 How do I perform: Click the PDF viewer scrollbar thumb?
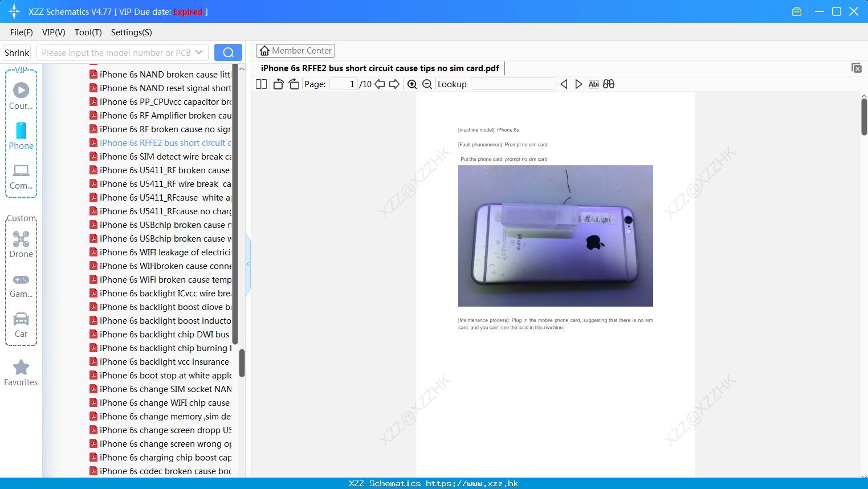point(864,117)
